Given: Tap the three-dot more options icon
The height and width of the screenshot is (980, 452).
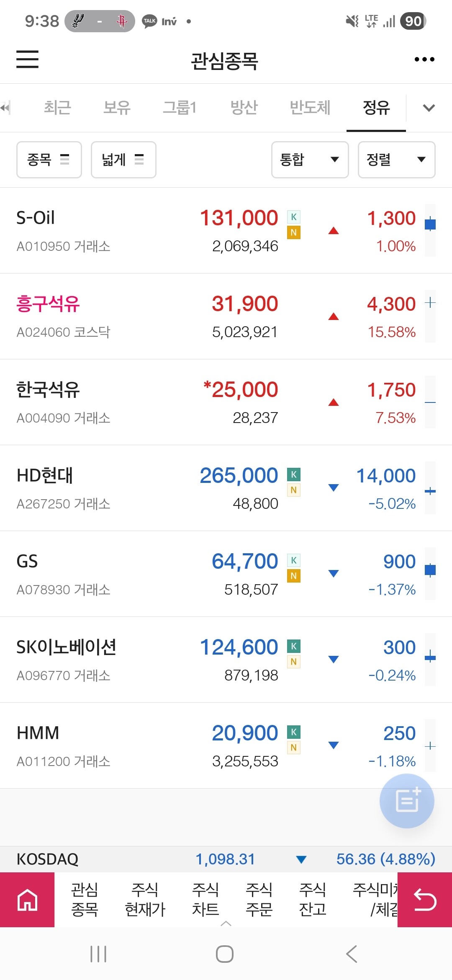Looking at the screenshot, I should tap(424, 59).
